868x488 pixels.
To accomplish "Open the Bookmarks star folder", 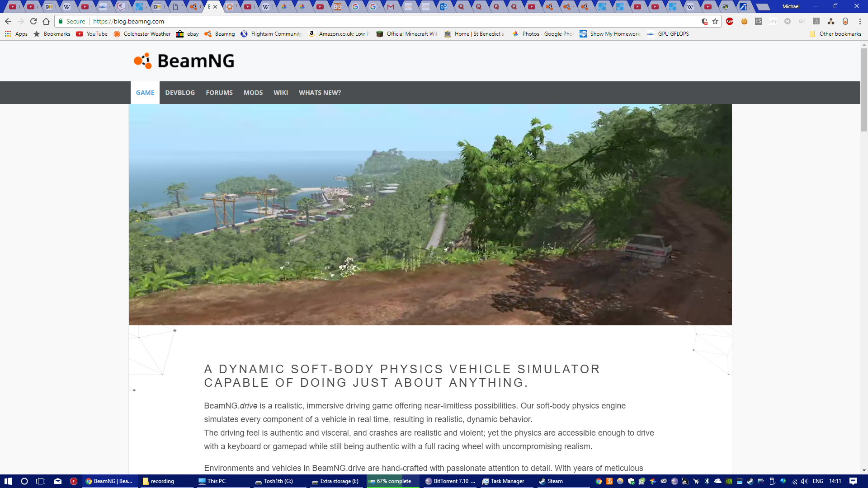I will point(52,34).
